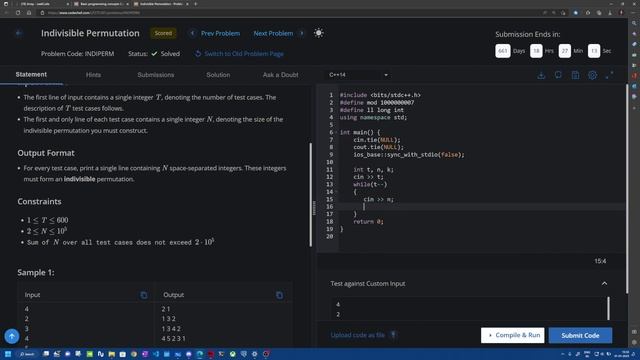
Task: Click the code editor vertical scrollbar
Action: 627,189
